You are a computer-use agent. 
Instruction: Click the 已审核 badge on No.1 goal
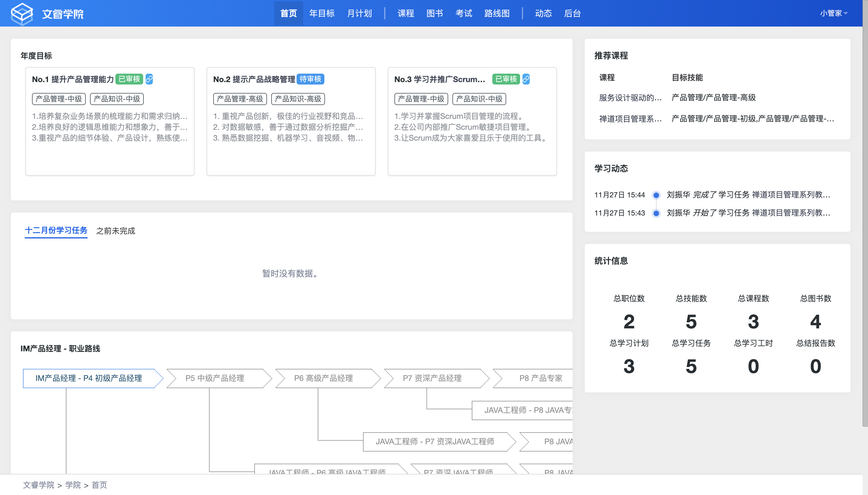point(129,79)
